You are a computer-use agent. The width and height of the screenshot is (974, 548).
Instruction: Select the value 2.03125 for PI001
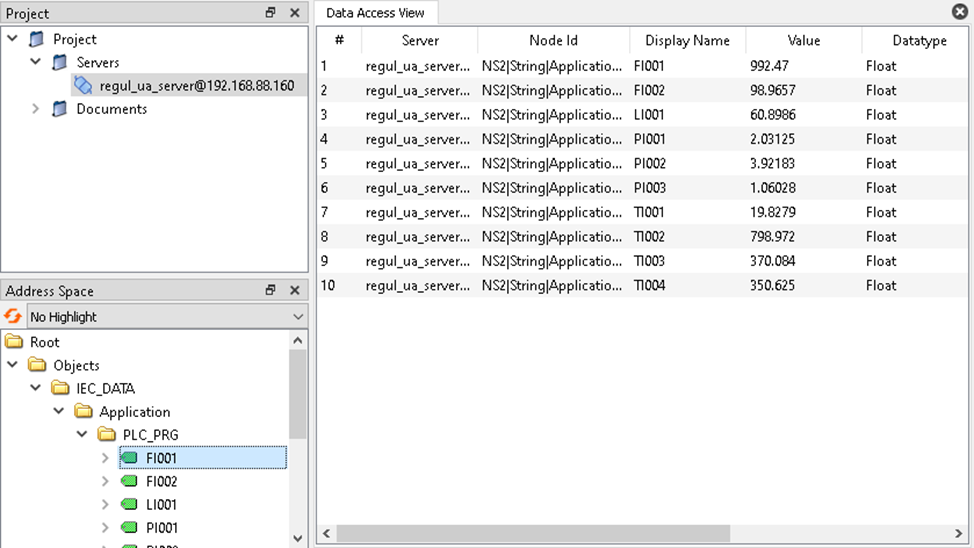click(772, 139)
